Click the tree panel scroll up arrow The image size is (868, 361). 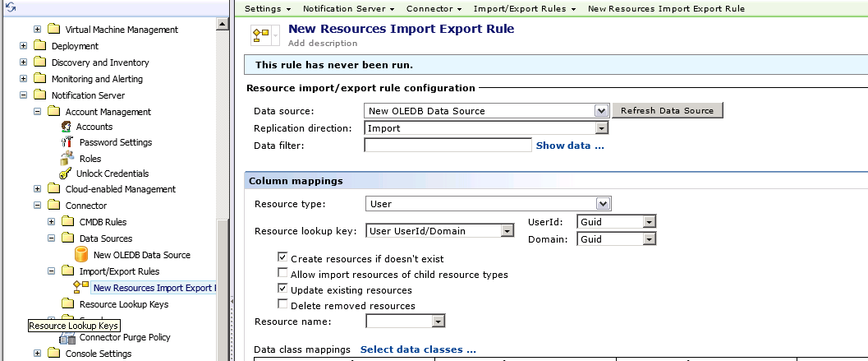coord(223,24)
